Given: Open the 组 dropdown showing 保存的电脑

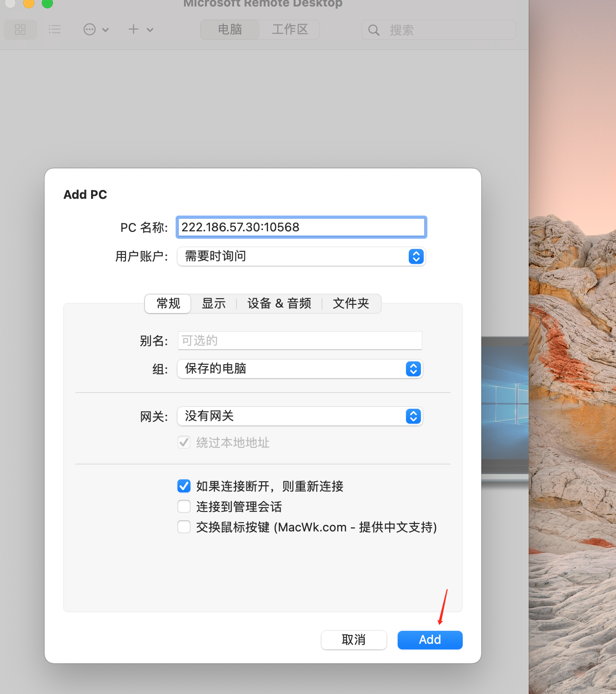Looking at the screenshot, I should 413,369.
